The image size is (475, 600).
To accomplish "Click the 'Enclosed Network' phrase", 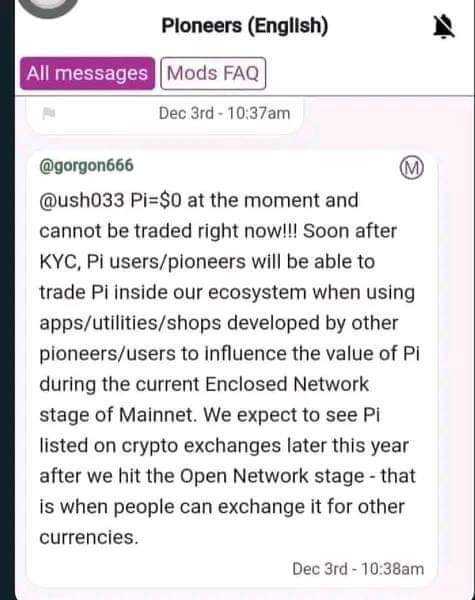I will (287, 384).
